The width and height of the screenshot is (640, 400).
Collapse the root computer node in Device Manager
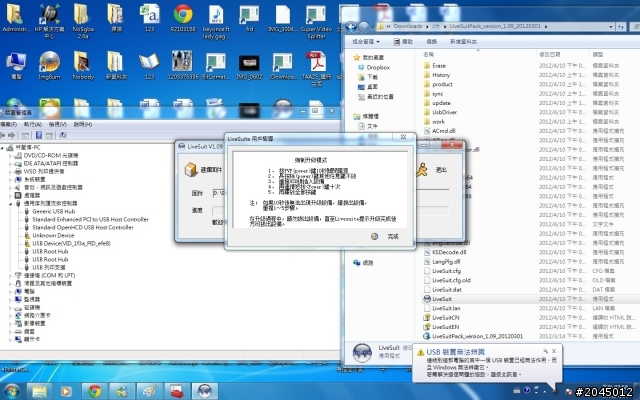click(3, 147)
